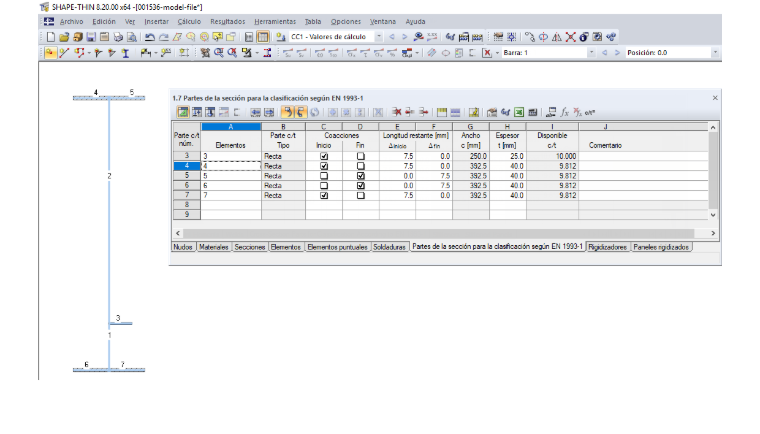Open the Resultados menu
This screenshot has height=434, width=760.
click(228, 22)
